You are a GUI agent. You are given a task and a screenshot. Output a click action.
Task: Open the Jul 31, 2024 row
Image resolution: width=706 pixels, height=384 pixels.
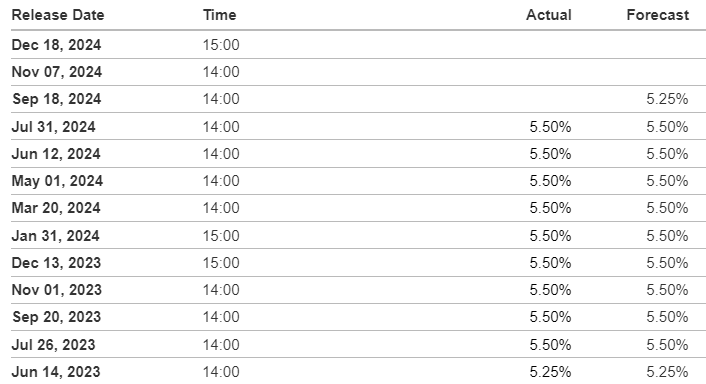click(358, 126)
